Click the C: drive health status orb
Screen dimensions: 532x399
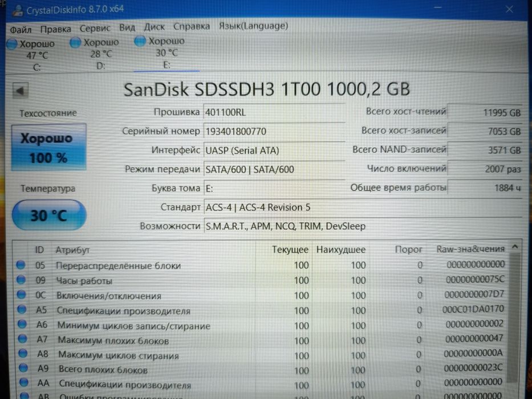coord(12,44)
